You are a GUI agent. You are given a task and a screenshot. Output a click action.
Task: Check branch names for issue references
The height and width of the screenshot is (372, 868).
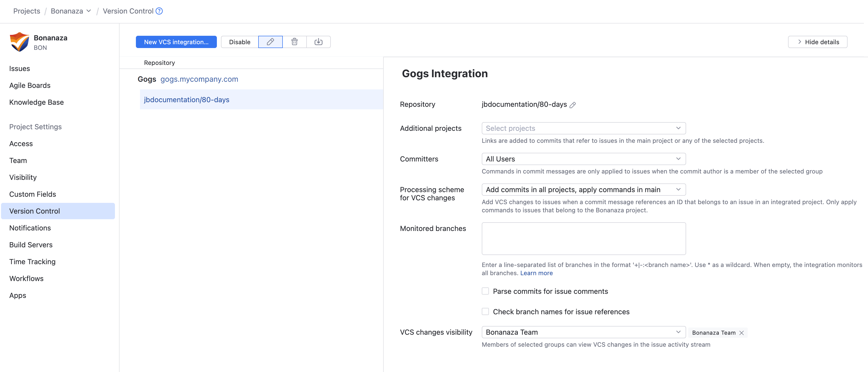pyautogui.click(x=485, y=311)
